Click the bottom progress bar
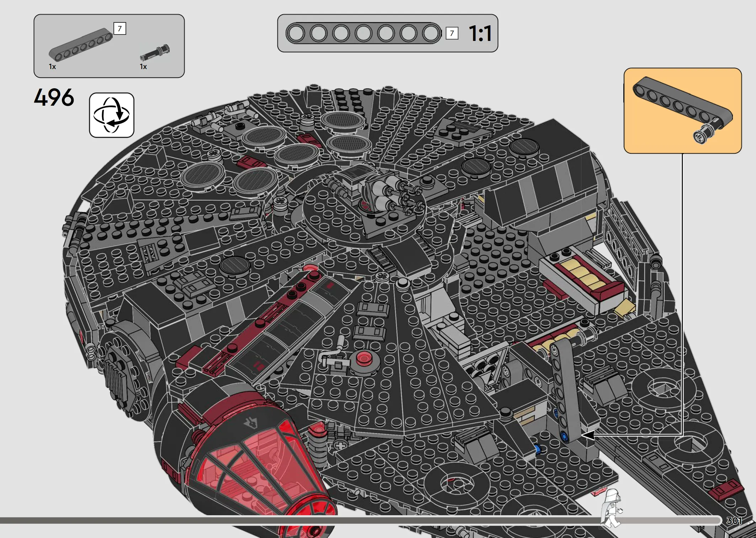 [361, 521]
